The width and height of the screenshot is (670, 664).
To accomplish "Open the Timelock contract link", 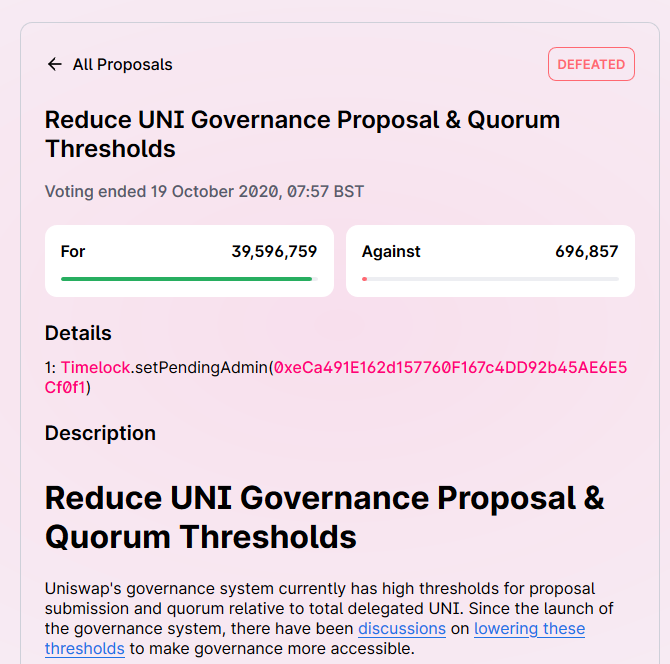I will [x=95, y=367].
